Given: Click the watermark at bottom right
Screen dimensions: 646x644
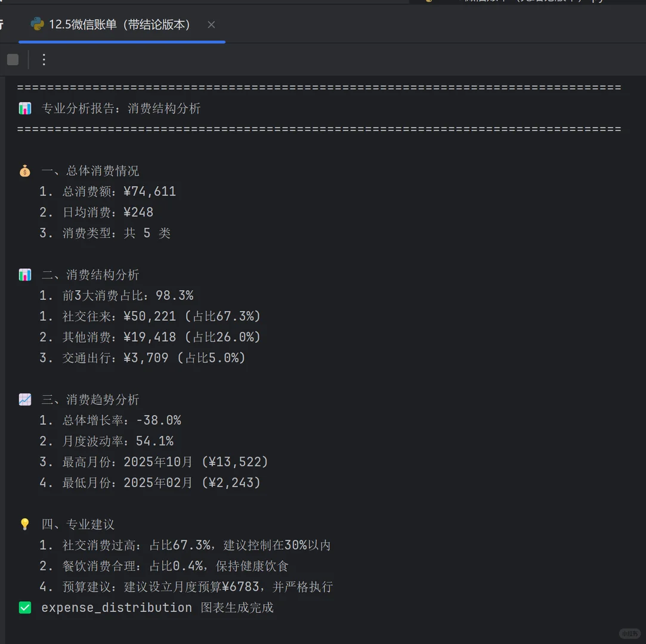Looking at the screenshot, I should [x=630, y=633].
